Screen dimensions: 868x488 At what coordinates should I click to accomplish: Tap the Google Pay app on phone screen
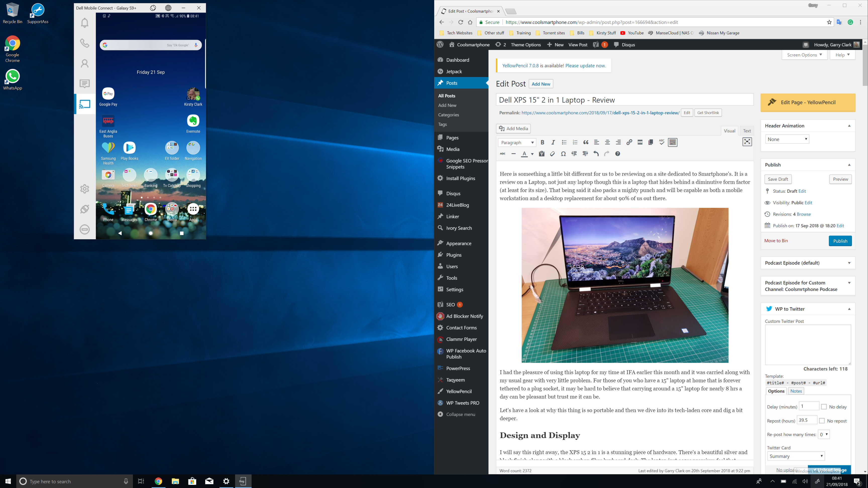pyautogui.click(x=108, y=97)
